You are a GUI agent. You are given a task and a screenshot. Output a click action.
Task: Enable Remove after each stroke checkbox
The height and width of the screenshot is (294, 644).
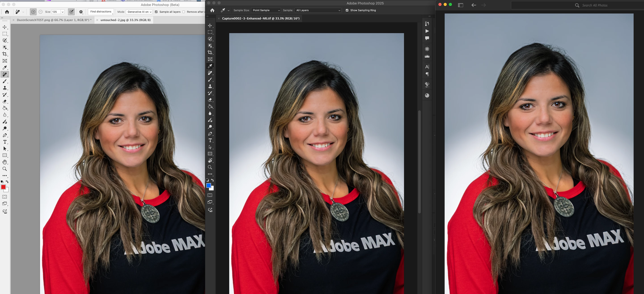(184, 12)
